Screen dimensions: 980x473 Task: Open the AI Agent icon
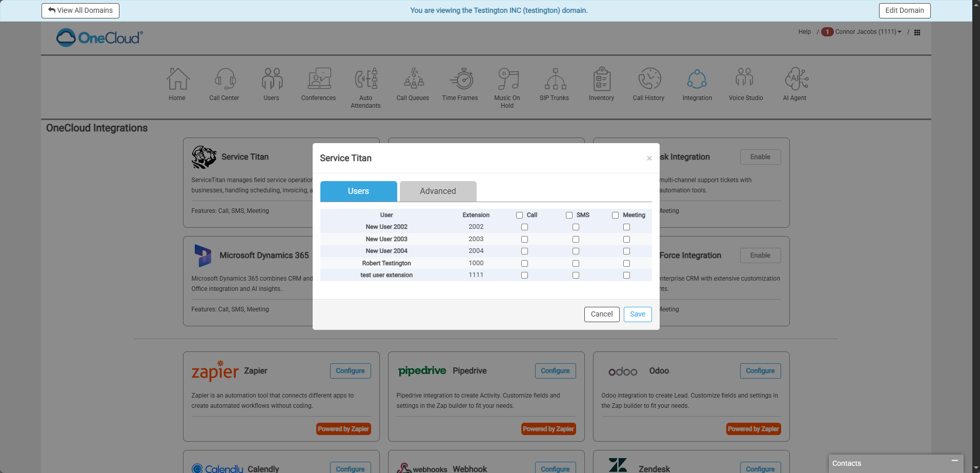(x=795, y=80)
